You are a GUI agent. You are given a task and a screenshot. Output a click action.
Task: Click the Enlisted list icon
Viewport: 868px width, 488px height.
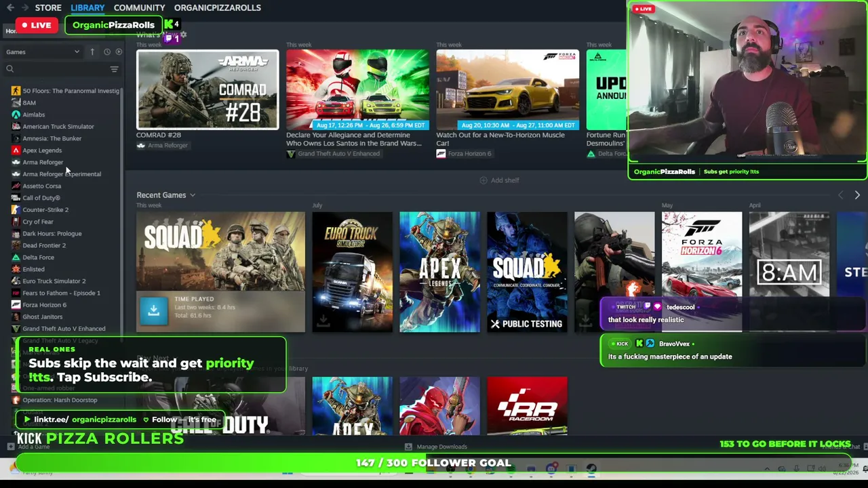tap(16, 269)
